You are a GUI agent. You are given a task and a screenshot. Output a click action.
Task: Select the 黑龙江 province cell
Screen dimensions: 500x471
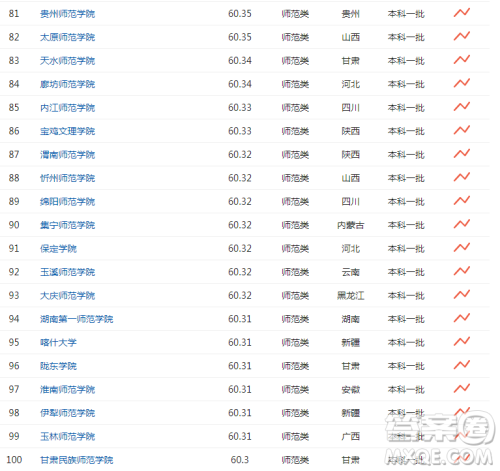point(350,296)
